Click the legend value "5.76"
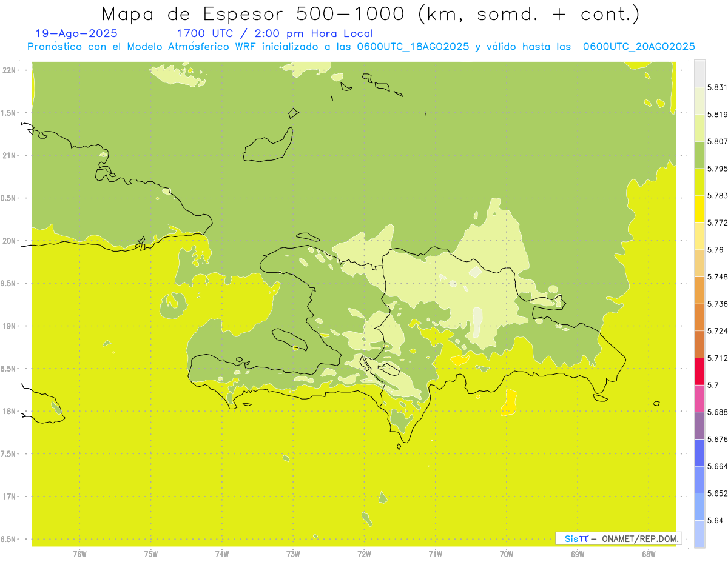This screenshot has width=728, height=562. [715, 250]
